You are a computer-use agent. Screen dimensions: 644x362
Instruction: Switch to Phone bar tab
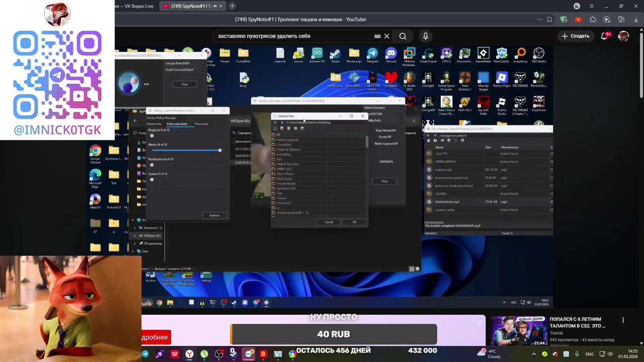click(x=202, y=124)
